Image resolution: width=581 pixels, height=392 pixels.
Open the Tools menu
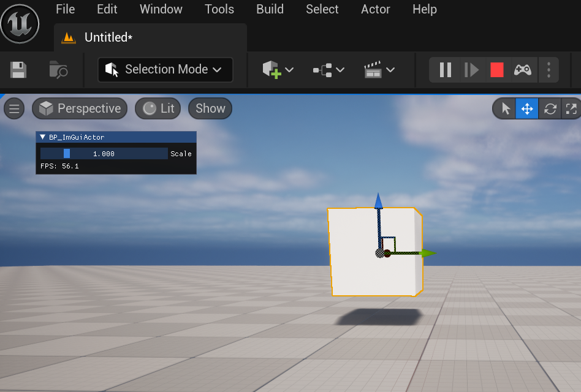[219, 9]
